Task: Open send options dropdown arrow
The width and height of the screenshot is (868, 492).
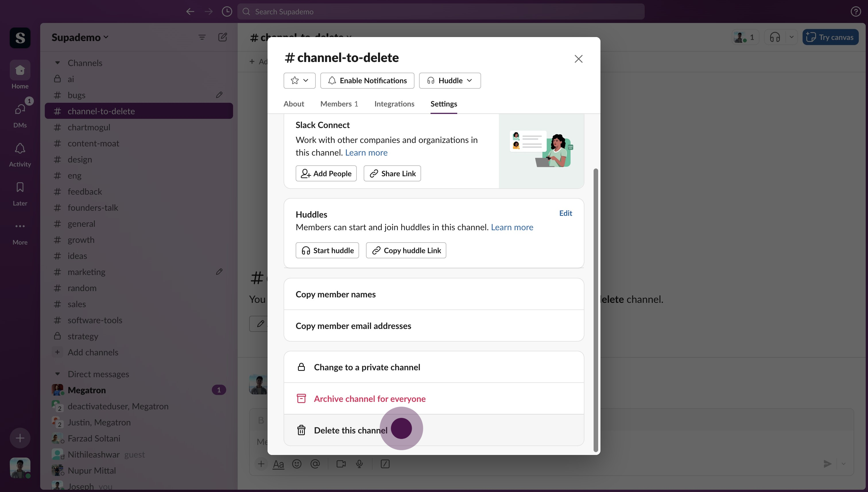Action: 844,464
